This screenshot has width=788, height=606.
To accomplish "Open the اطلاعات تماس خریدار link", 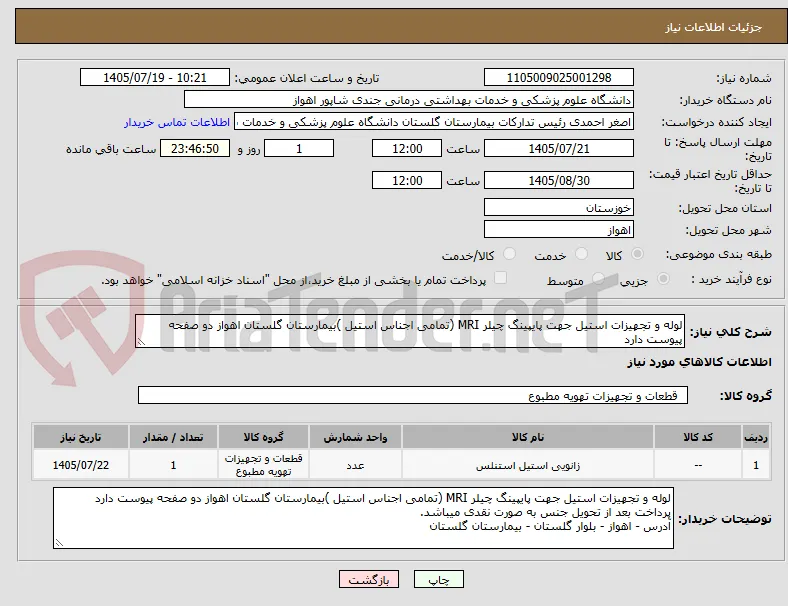I will pos(177,122).
